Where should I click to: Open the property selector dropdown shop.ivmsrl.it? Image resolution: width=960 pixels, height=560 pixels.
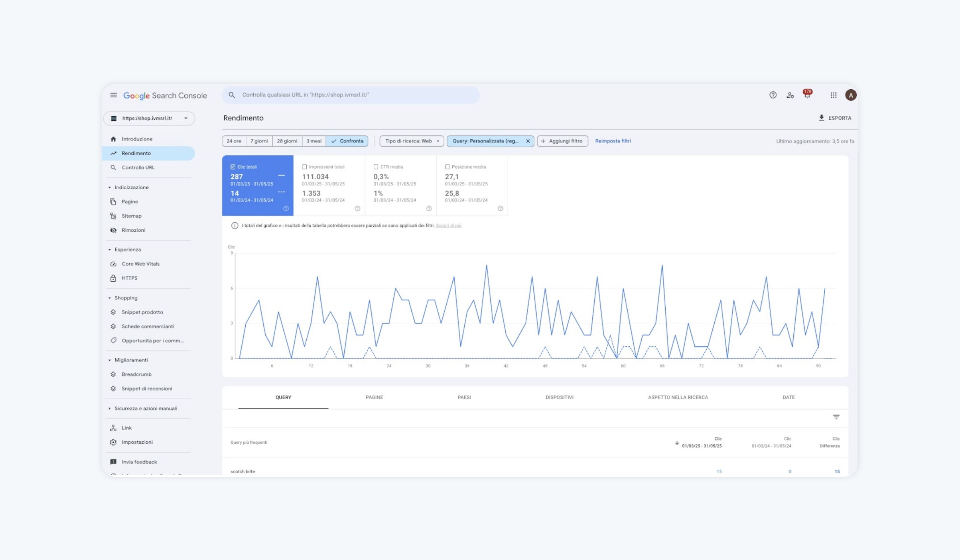click(149, 119)
